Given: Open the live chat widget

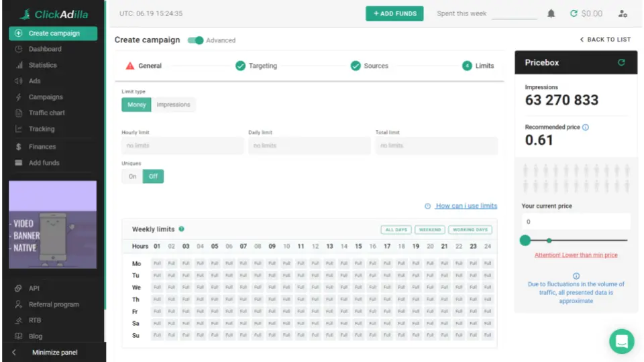Looking at the screenshot, I should coord(621,341).
